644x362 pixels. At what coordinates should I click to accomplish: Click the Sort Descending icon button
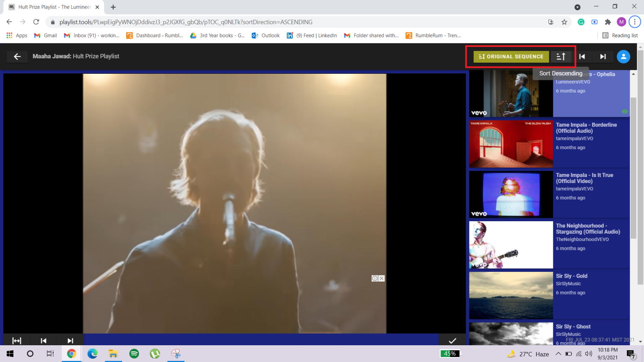(561, 57)
